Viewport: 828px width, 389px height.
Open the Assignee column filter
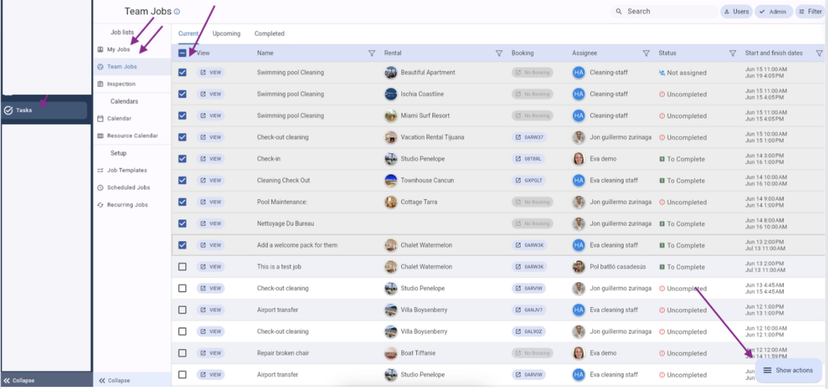point(646,53)
